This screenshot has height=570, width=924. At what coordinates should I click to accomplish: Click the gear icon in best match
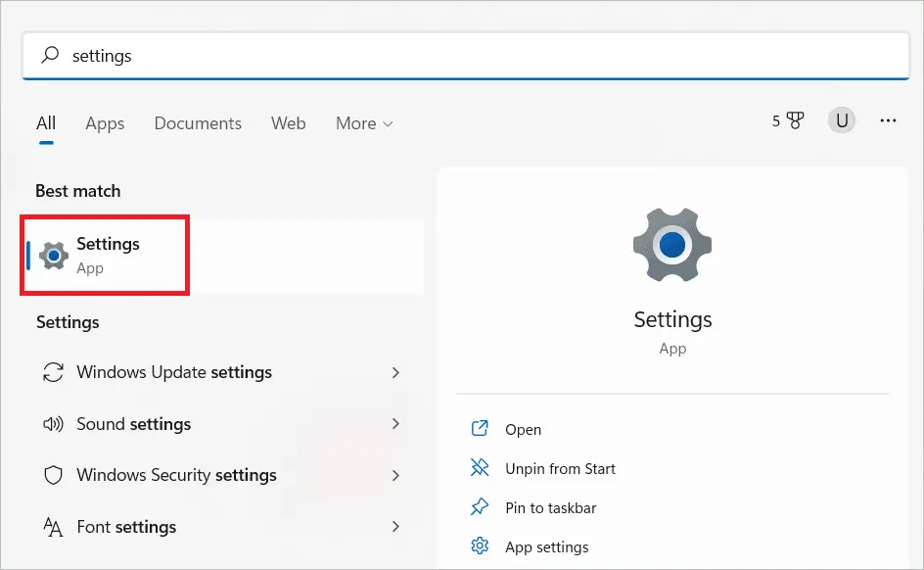(54, 256)
